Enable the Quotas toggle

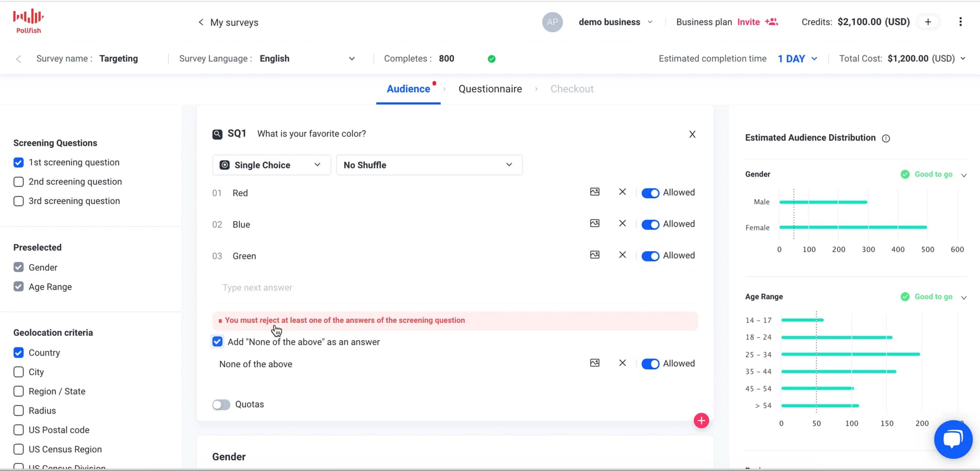tap(221, 405)
